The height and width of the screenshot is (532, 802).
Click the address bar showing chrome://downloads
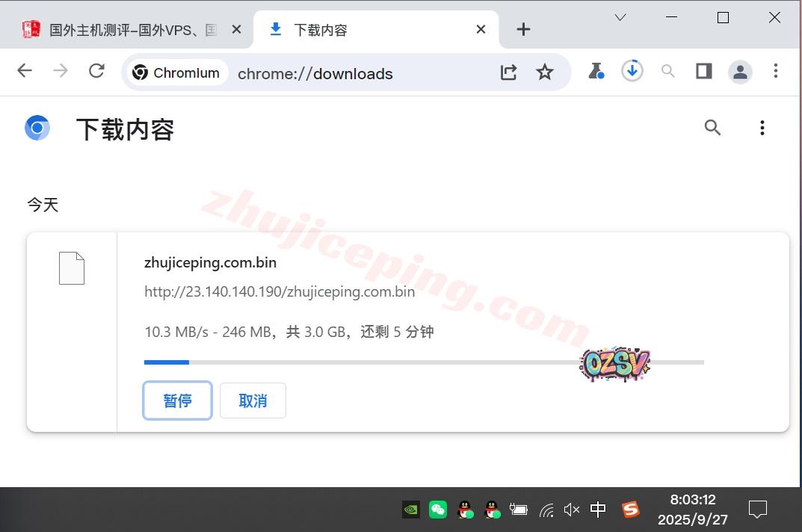click(359, 73)
